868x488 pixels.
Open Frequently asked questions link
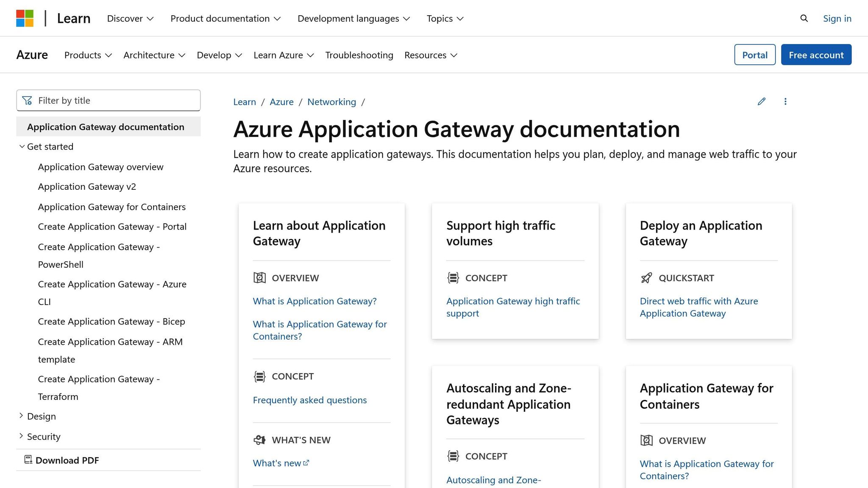click(x=310, y=400)
